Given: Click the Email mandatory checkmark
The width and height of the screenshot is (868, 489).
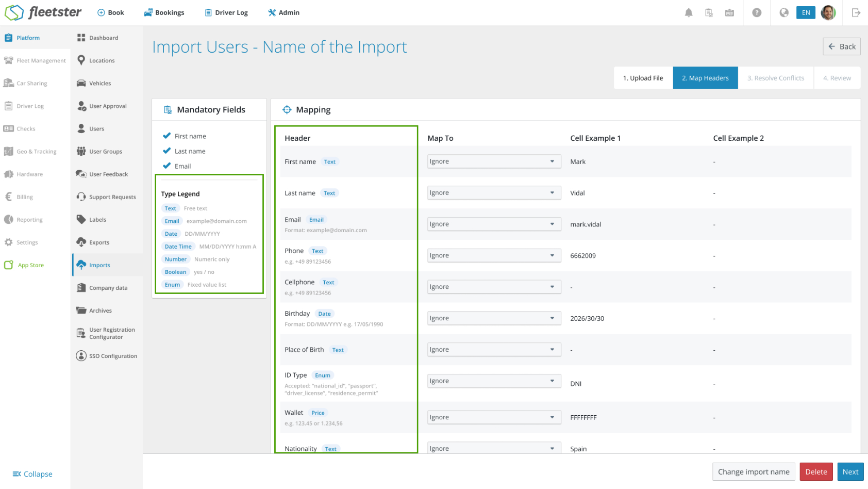Looking at the screenshot, I should click(x=166, y=166).
